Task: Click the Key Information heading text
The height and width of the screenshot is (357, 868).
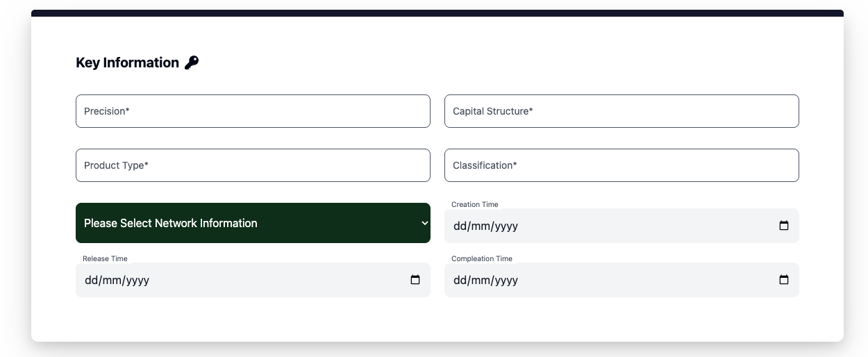Action: [x=127, y=63]
